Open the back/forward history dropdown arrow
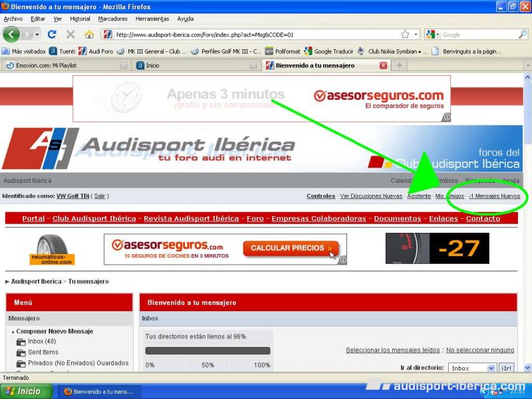 point(37,35)
